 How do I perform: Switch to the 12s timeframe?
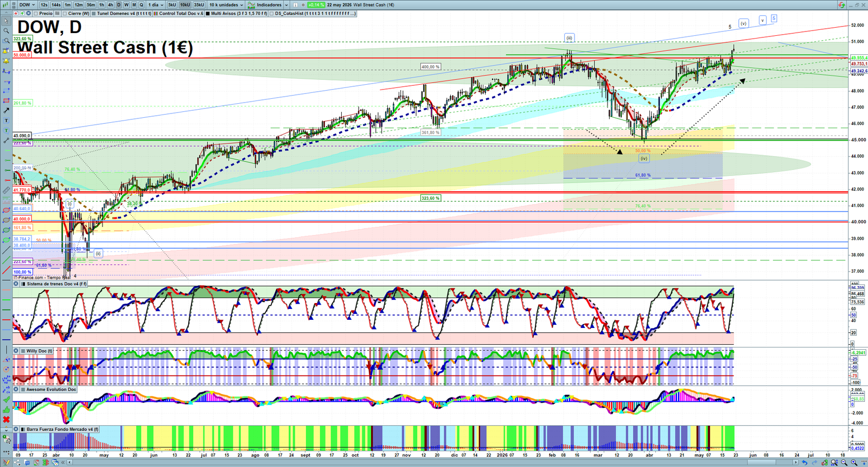[x=44, y=5]
